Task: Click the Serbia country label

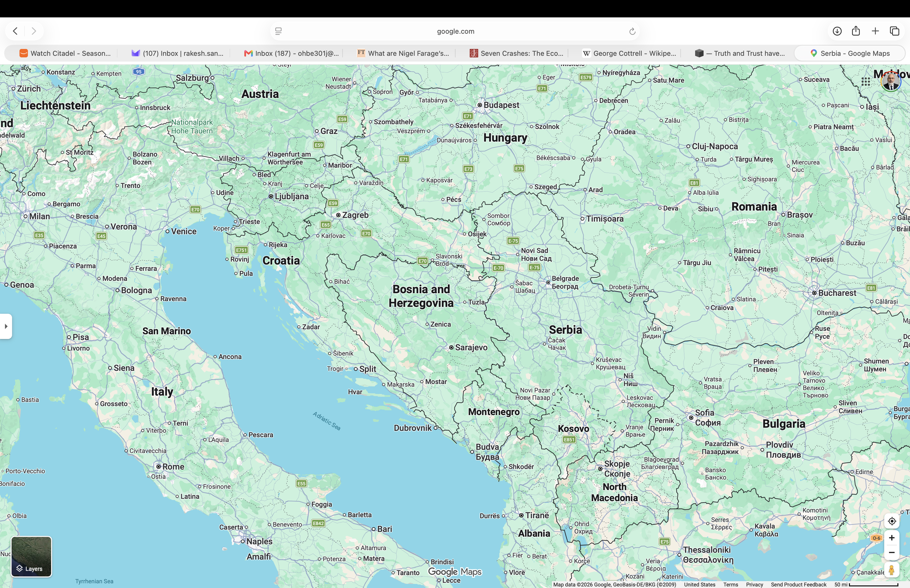Action: pyautogui.click(x=566, y=330)
